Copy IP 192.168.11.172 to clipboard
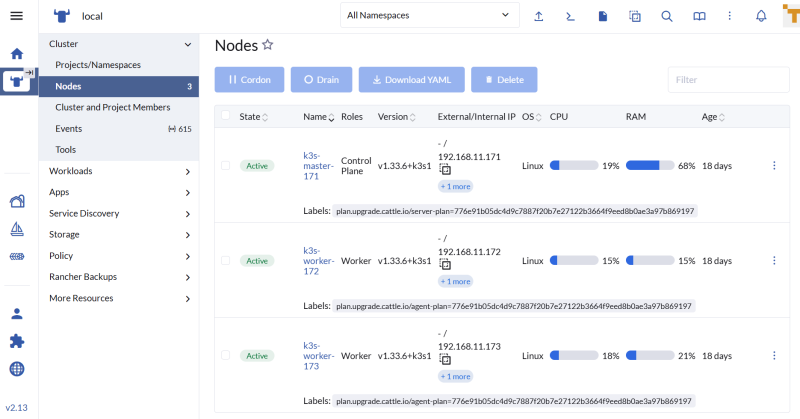The width and height of the screenshot is (800, 419). pos(445,265)
